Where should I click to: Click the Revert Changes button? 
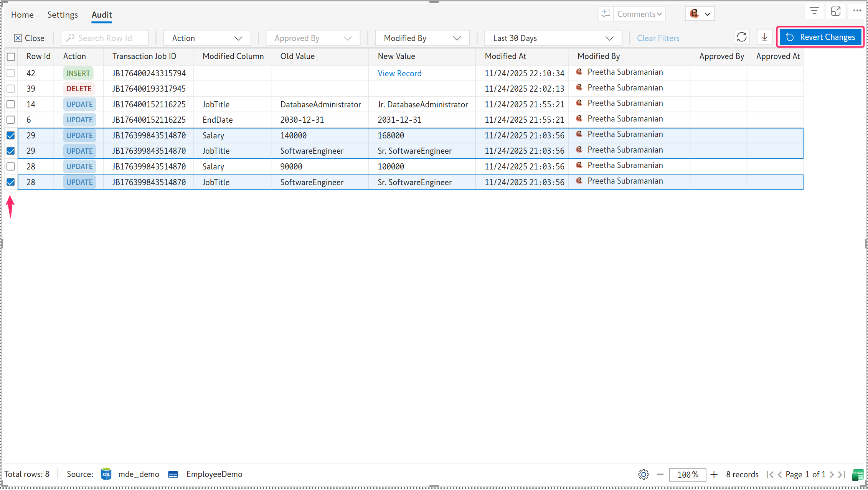[x=820, y=37]
